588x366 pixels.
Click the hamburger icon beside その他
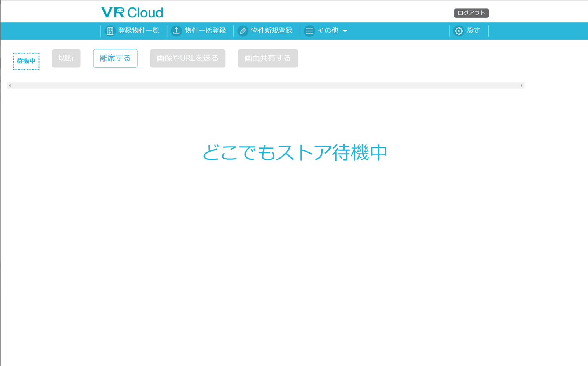coord(309,31)
